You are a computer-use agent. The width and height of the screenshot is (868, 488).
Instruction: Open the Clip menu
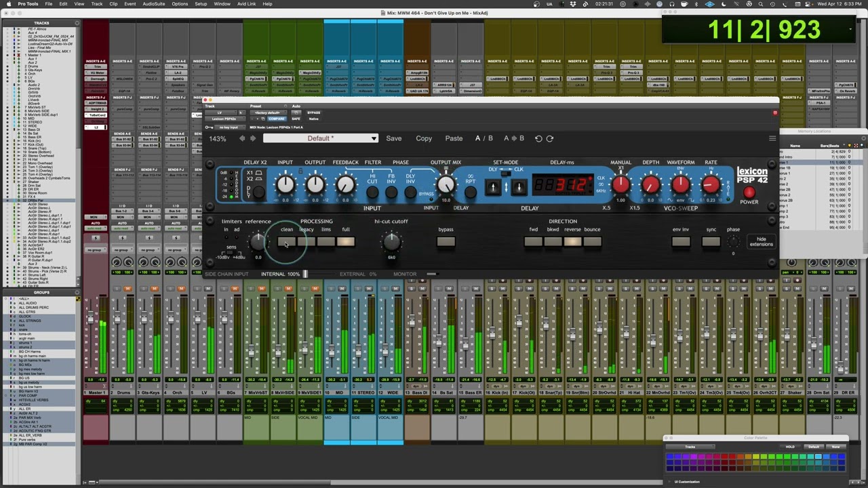pos(113,4)
